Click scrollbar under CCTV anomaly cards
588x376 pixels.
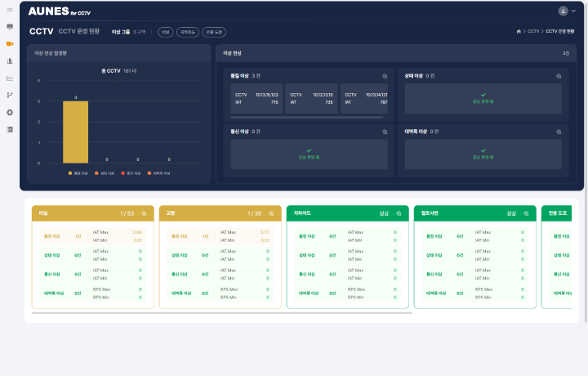(x=307, y=118)
